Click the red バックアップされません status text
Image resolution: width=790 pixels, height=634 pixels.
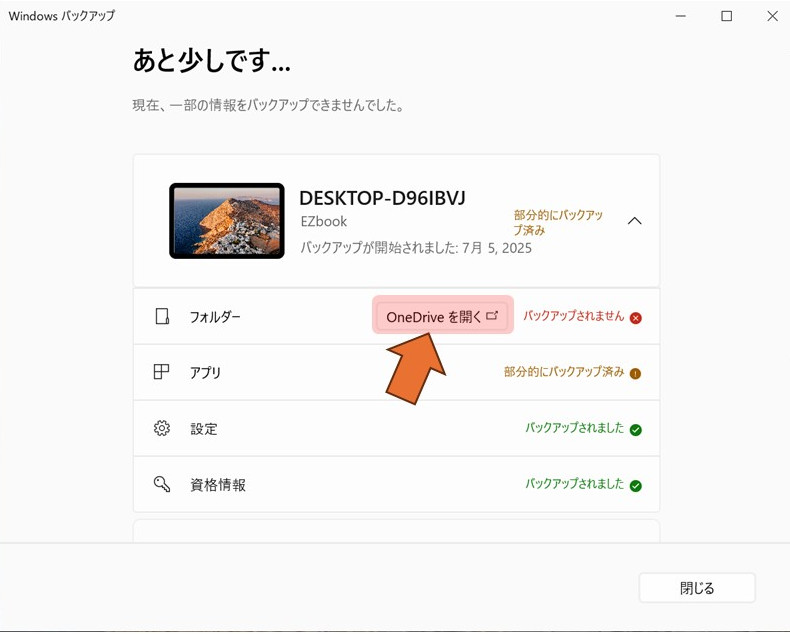pos(573,316)
